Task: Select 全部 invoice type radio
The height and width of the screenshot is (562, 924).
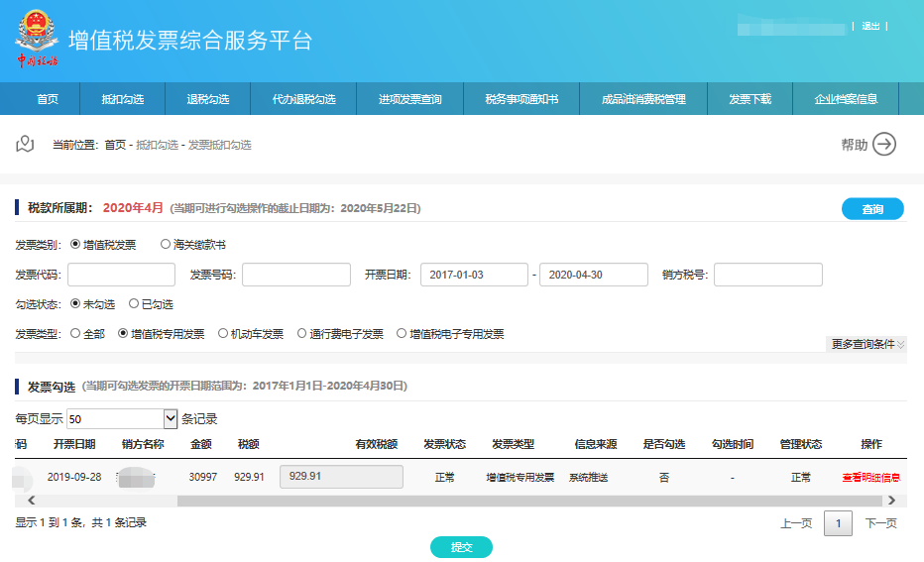Action: click(x=75, y=333)
